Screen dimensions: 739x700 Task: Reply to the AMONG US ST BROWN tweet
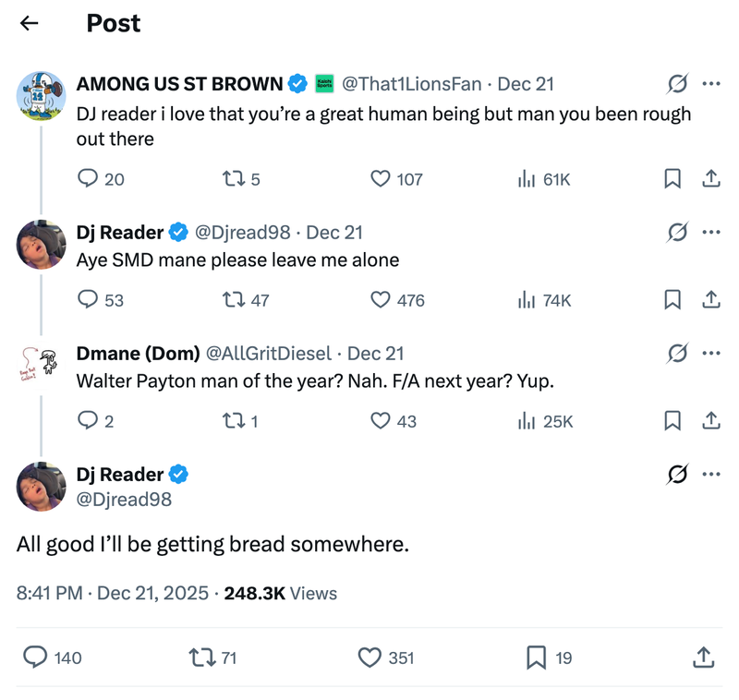[x=89, y=179]
